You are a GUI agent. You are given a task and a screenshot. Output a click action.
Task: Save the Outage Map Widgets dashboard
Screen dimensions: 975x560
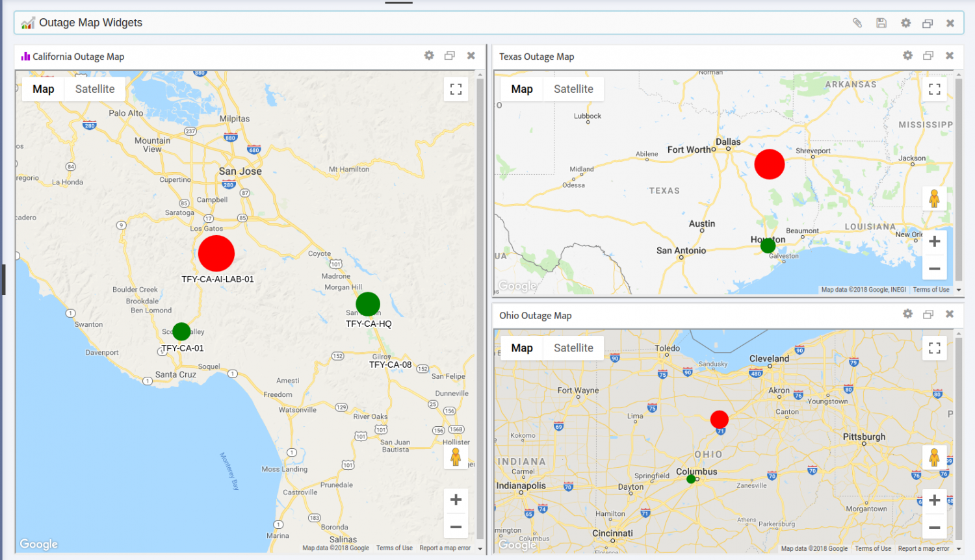[881, 22]
